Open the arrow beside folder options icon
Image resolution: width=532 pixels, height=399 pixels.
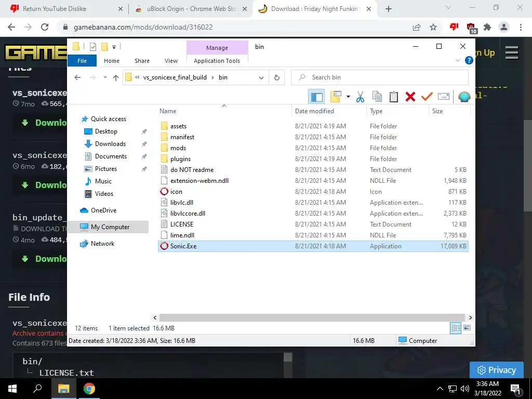tap(348, 97)
